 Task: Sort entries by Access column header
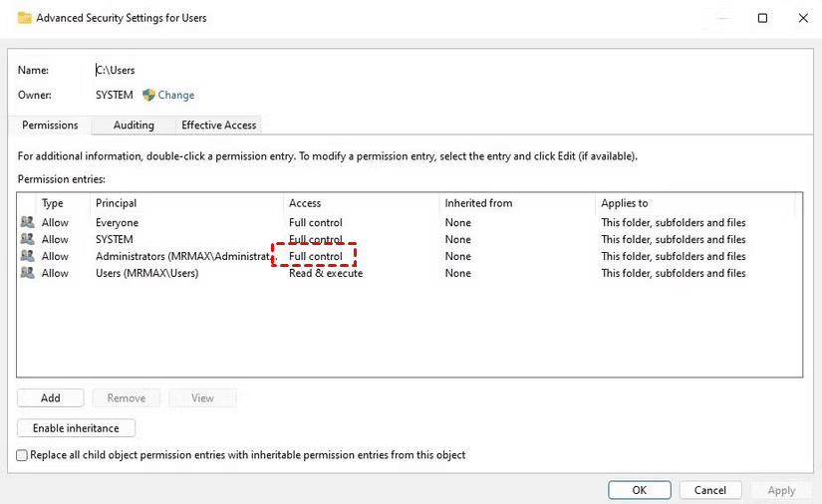click(x=305, y=203)
